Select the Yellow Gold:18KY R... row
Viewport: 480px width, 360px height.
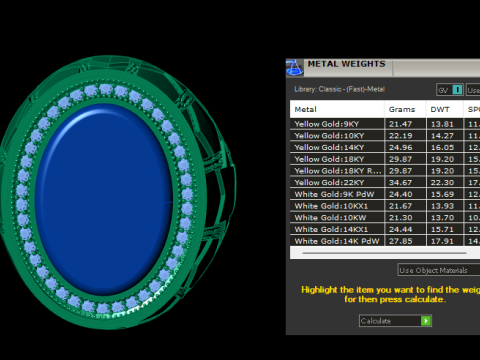point(385,171)
